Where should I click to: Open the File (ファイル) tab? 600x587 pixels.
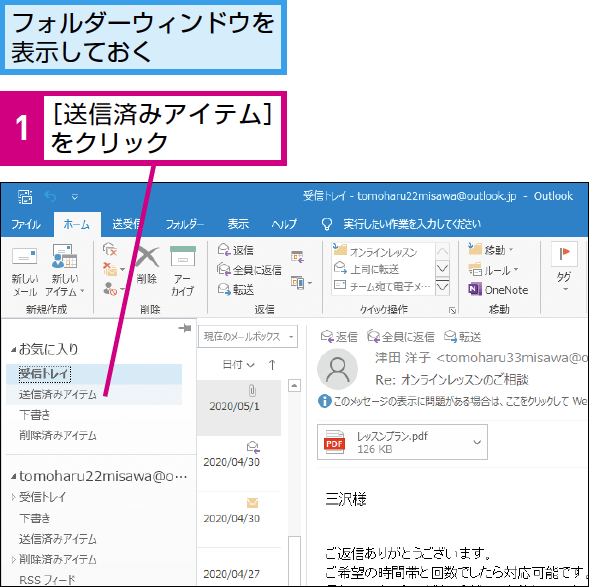pyautogui.click(x=26, y=224)
